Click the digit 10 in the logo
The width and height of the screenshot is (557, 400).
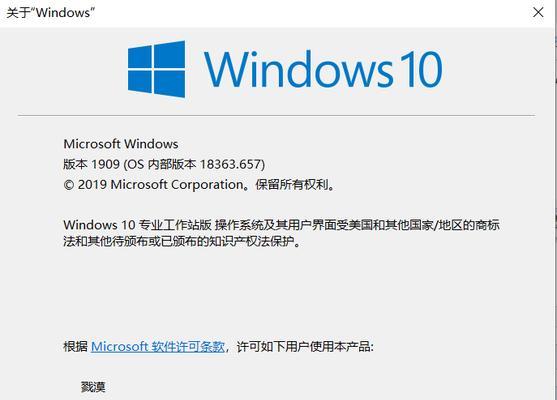click(420, 69)
